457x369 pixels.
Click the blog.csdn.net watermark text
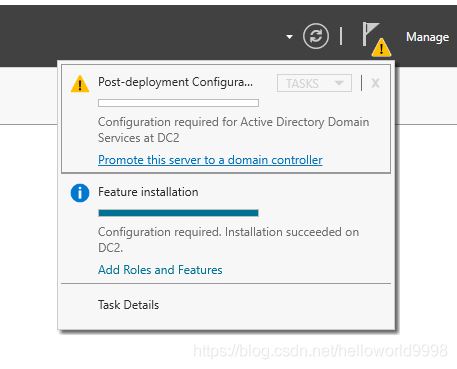(320, 351)
